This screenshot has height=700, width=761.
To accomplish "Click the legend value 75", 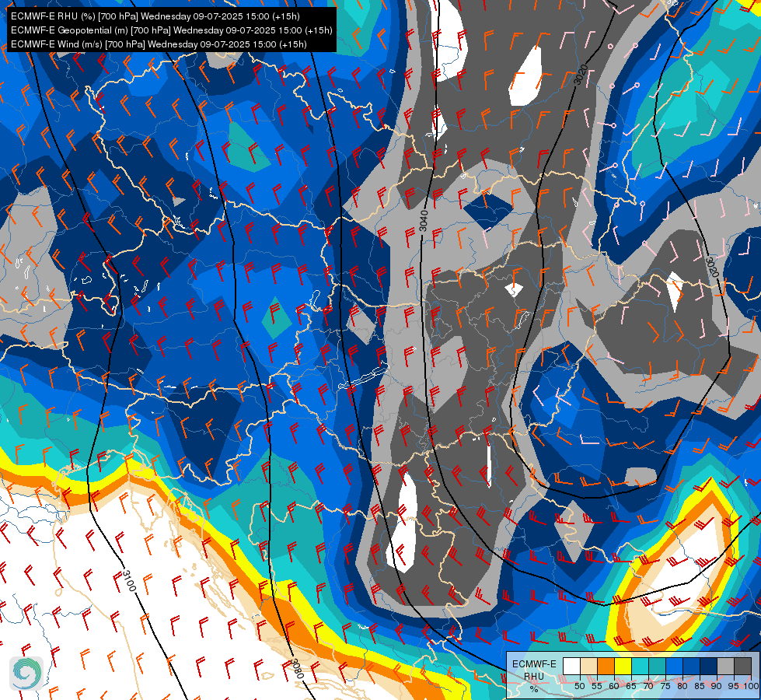I will point(665,686).
